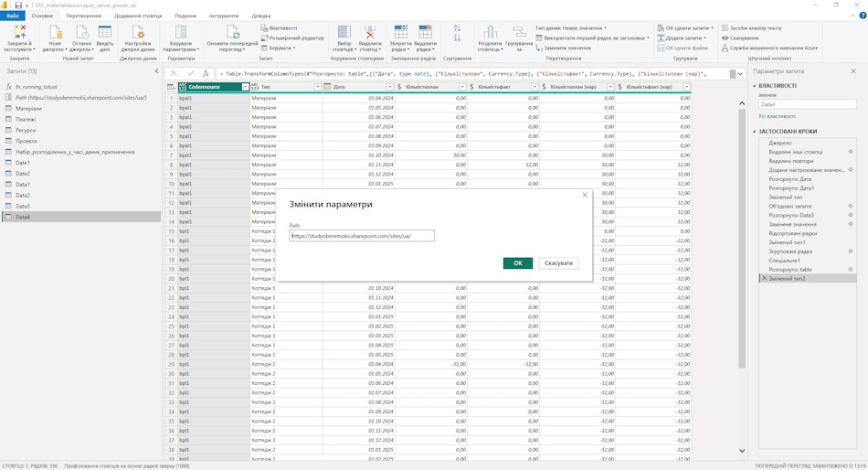868x470 pixels.
Task: Open Додати запити append dropdown
Action: (683, 37)
